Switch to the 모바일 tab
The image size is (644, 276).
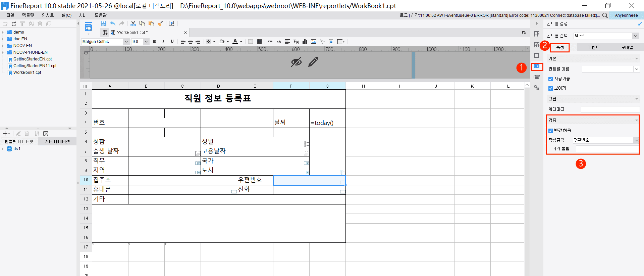click(x=627, y=47)
